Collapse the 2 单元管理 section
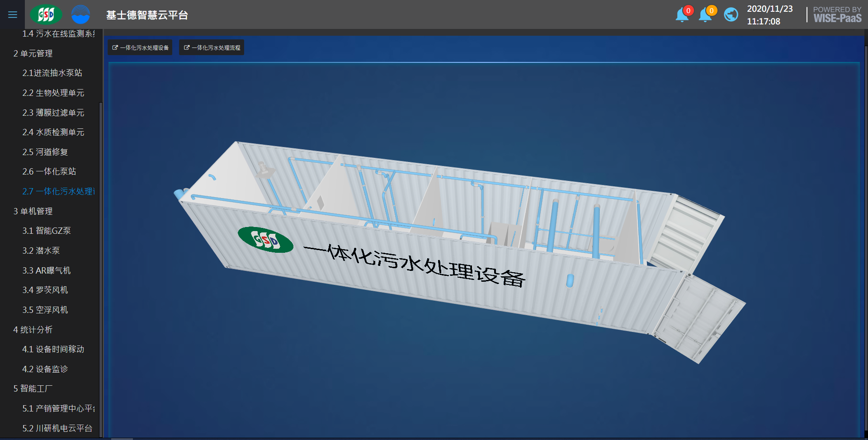 click(x=33, y=53)
